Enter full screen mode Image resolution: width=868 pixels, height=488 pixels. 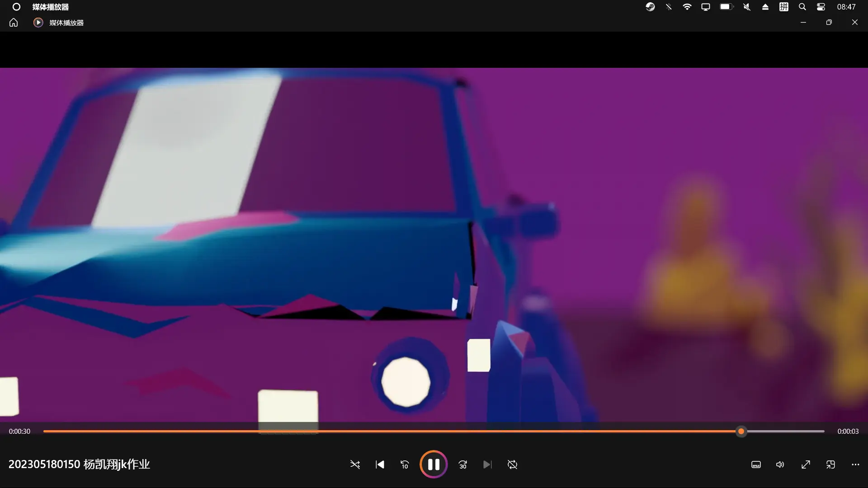(x=806, y=465)
